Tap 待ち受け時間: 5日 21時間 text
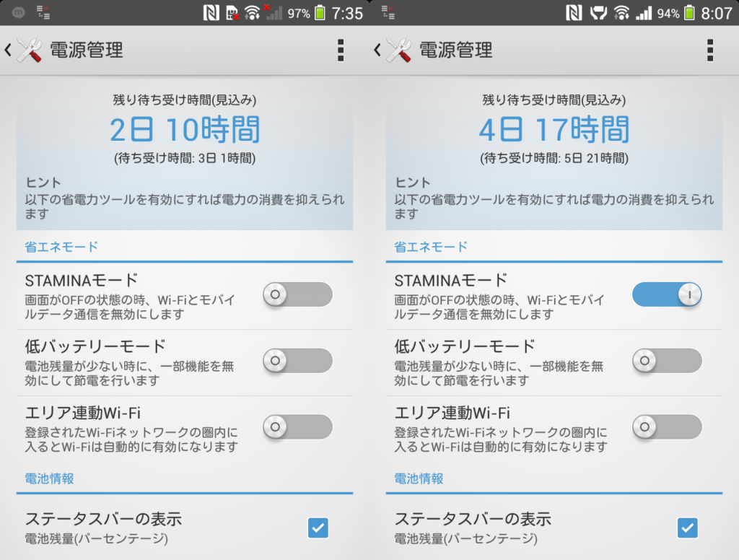 [554, 158]
